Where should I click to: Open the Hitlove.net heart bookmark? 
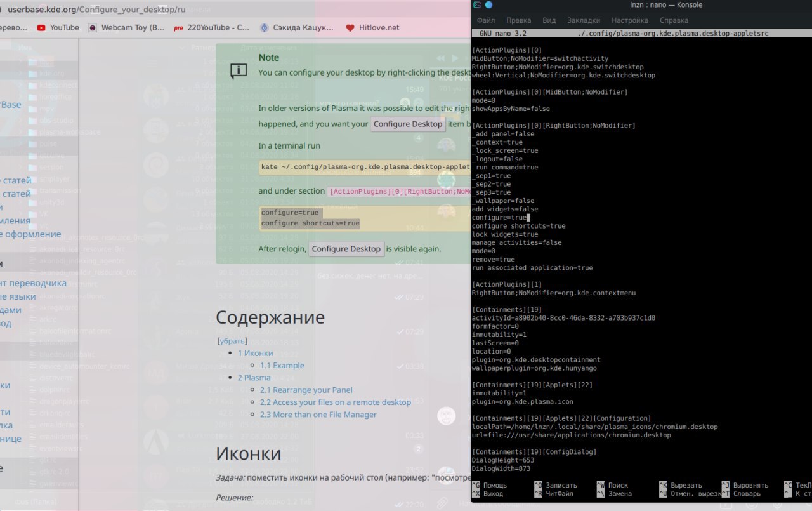coord(372,27)
